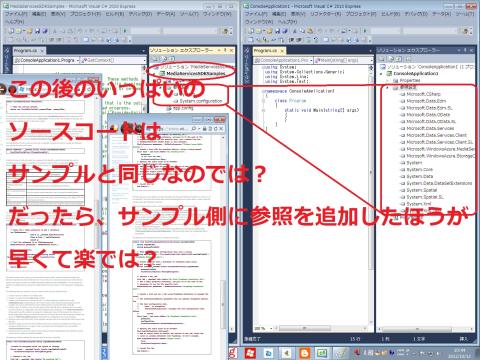Click Start Debugging arrow in ConsoleApplication1 toolbar
Image resolution: width=480 pixels, height=360 pixels.
point(365,31)
